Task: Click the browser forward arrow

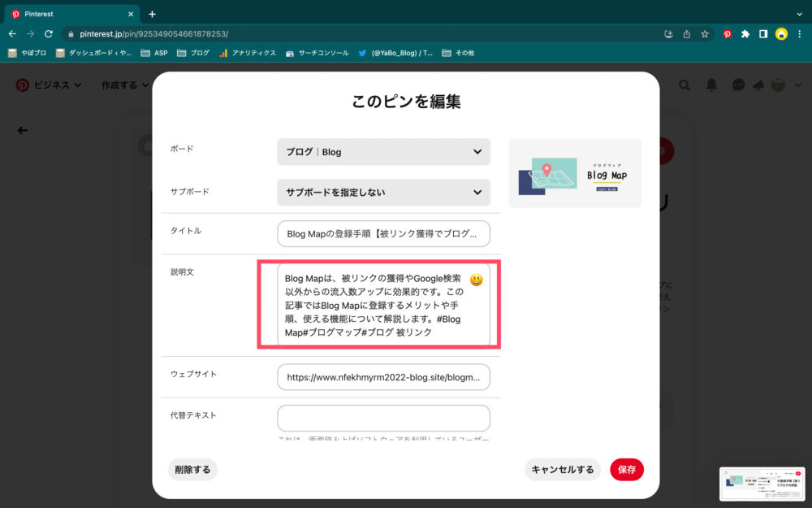Action: (31, 33)
